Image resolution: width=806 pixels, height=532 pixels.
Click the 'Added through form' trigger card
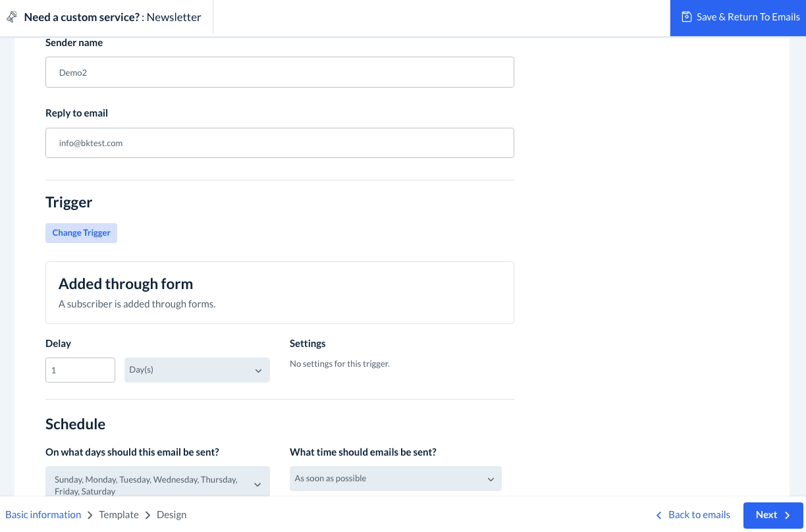pos(279,292)
